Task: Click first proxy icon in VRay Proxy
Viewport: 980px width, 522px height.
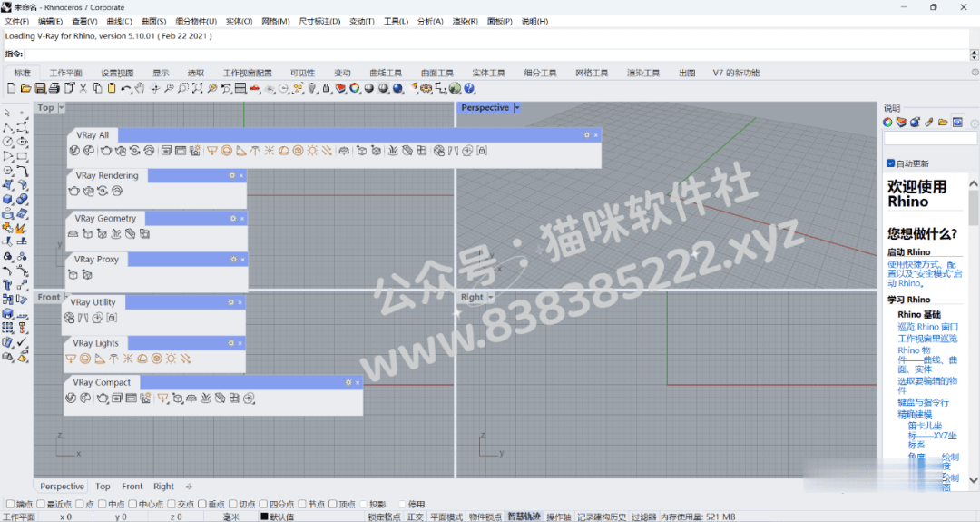Action: click(73, 275)
